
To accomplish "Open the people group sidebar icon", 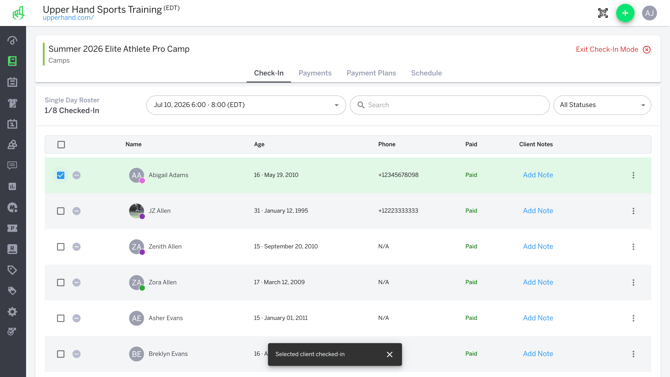I will tap(12, 144).
